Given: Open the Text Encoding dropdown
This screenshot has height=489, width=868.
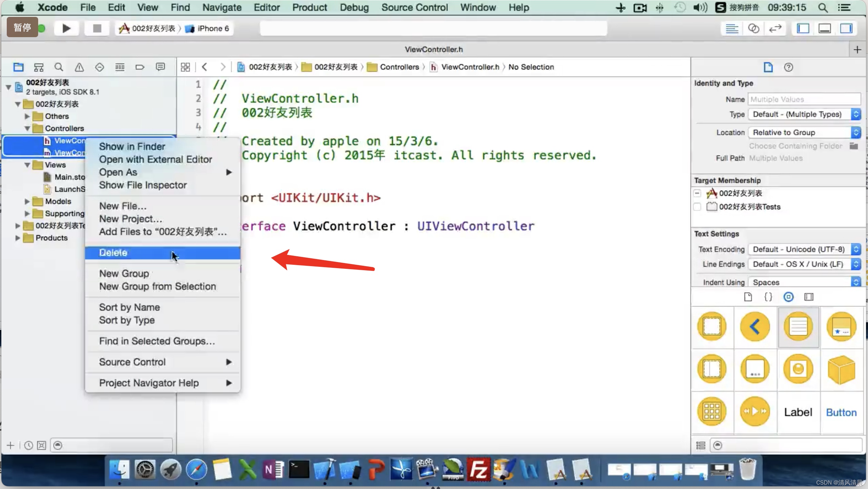Looking at the screenshot, I should click(804, 249).
